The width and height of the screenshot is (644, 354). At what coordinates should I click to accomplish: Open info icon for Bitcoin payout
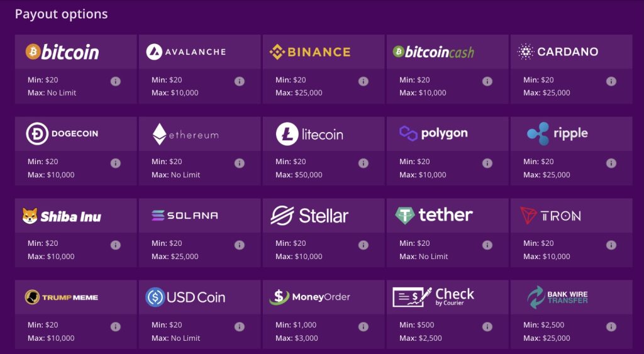(x=116, y=81)
